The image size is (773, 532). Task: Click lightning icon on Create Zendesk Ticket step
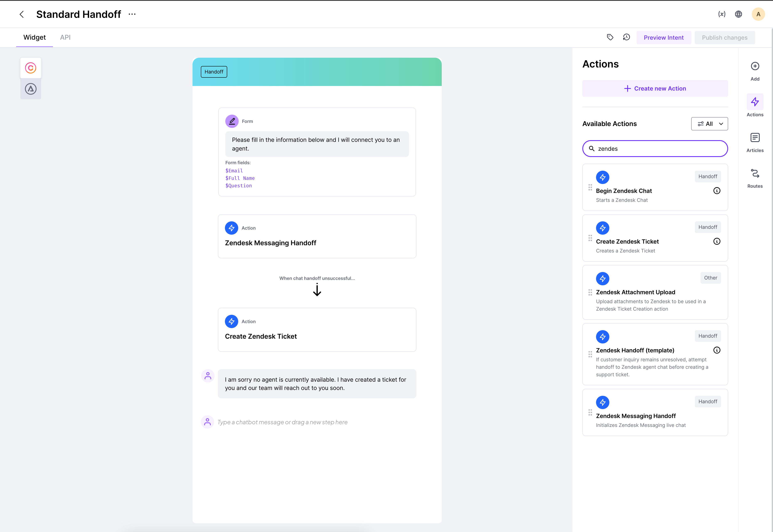[231, 321]
